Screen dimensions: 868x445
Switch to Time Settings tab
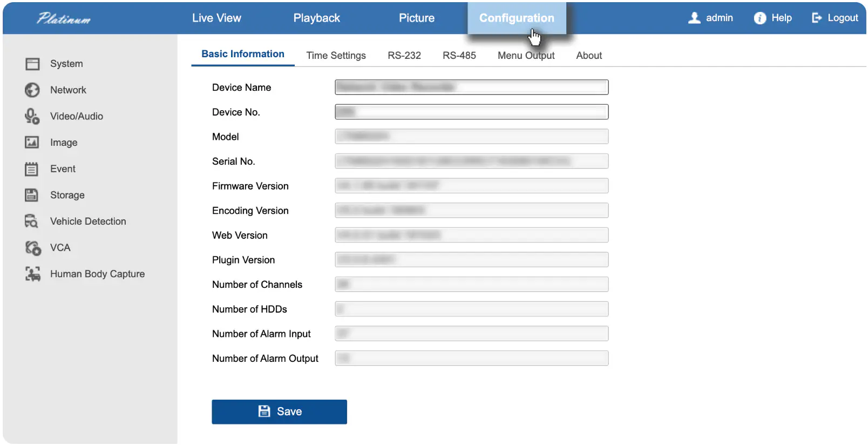click(x=336, y=56)
